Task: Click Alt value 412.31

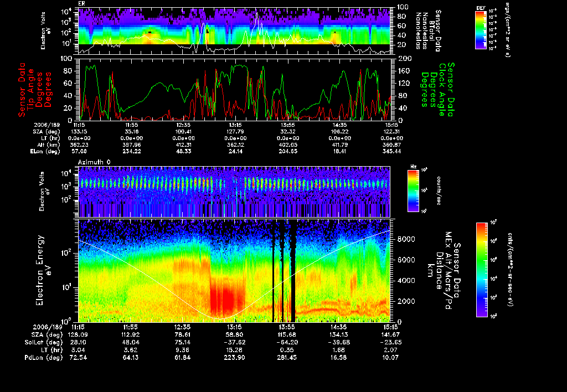Action: pyautogui.click(x=183, y=145)
